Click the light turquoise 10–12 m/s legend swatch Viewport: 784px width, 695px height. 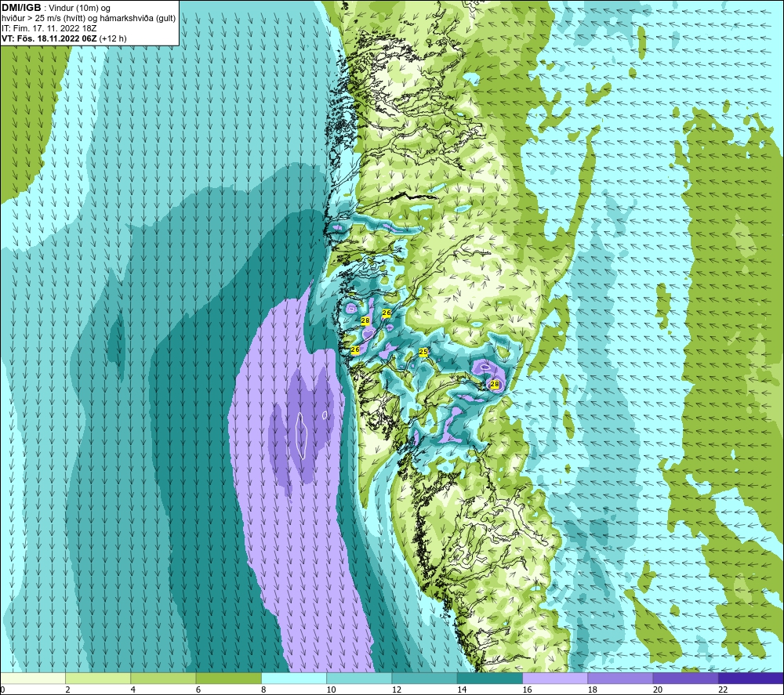(359, 678)
